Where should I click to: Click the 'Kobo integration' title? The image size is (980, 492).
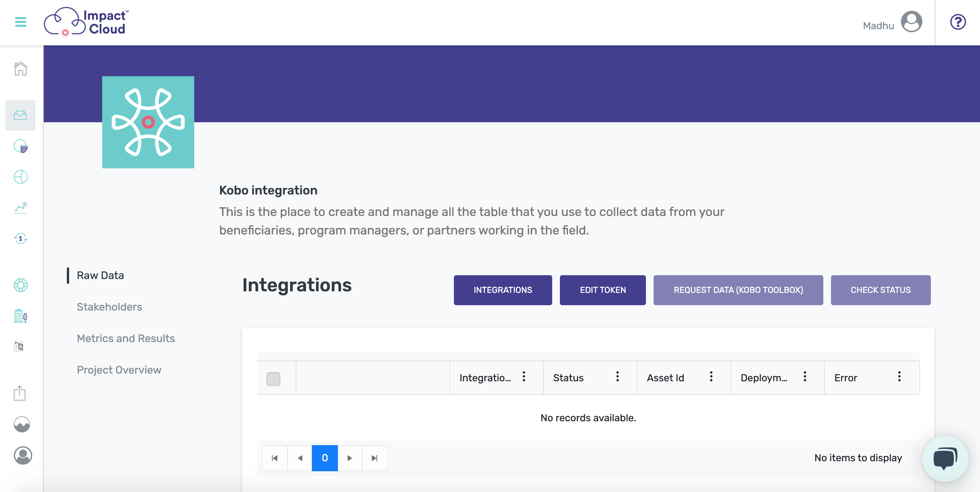click(268, 190)
